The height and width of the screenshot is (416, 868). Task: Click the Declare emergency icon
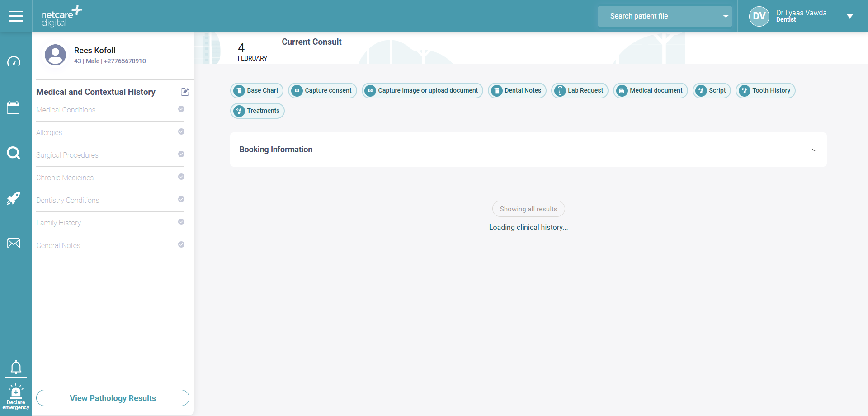click(16, 397)
